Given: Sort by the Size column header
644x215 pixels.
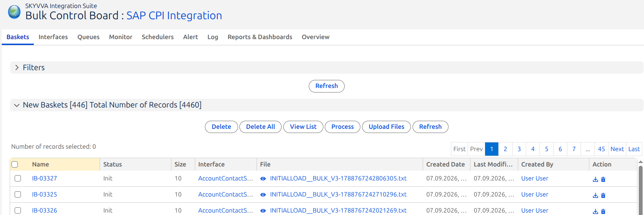Looking at the screenshot, I should click(x=180, y=164).
